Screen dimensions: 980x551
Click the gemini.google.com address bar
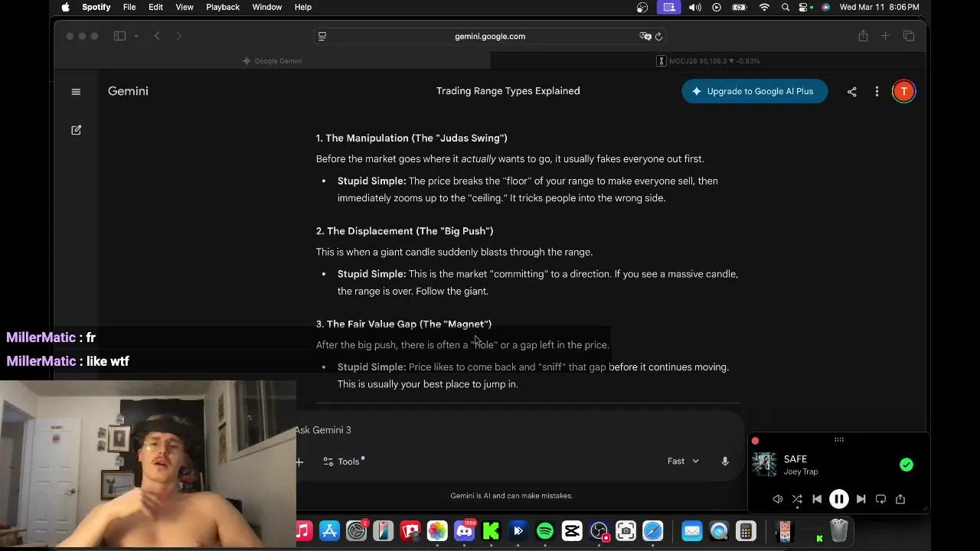(x=490, y=36)
